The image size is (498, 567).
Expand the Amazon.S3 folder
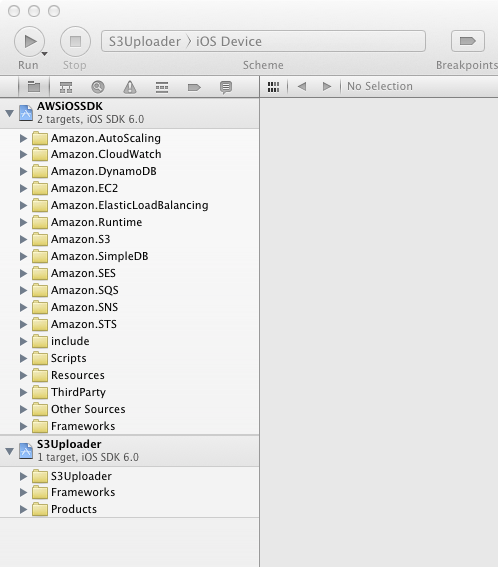[24, 239]
